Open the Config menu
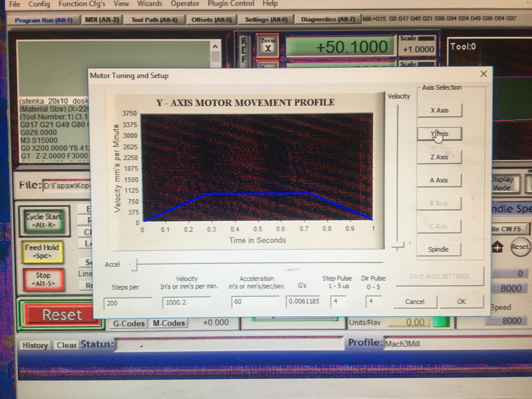 click(39, 4)
